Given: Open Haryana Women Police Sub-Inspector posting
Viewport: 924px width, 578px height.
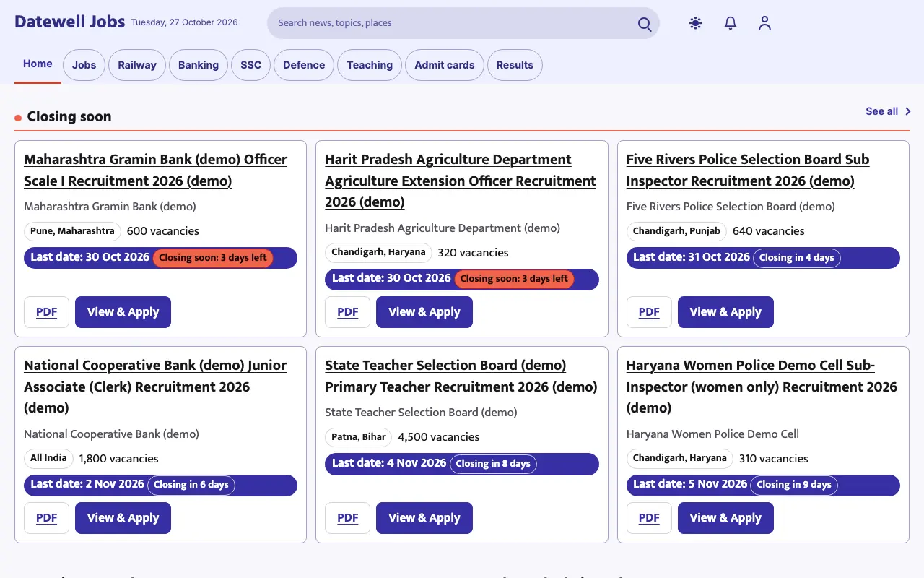Looking at the screenshot, I should (x=762, y=387).
